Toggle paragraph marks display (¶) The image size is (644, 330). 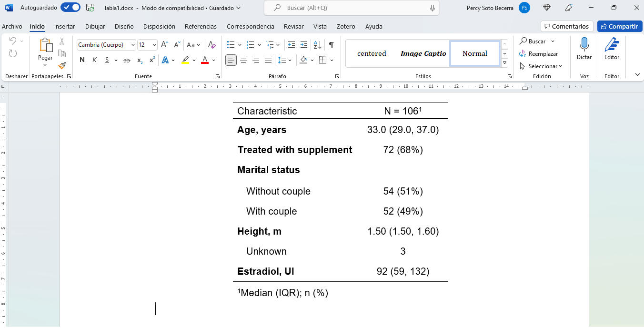click(331, 45)
